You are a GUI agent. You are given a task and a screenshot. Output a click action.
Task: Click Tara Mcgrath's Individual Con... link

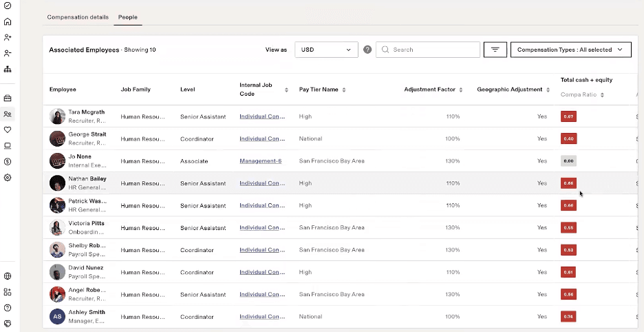point(262,116)
